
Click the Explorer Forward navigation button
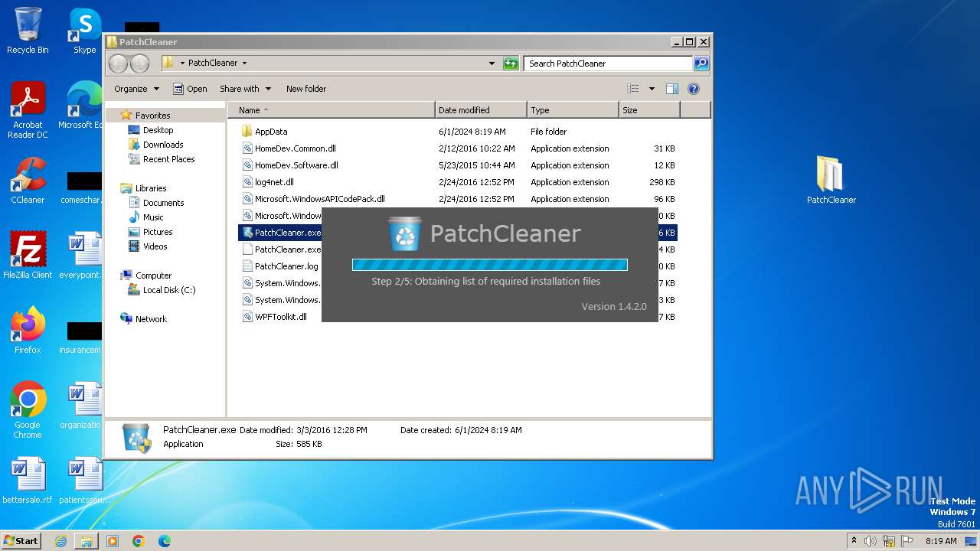pos(139,64)
